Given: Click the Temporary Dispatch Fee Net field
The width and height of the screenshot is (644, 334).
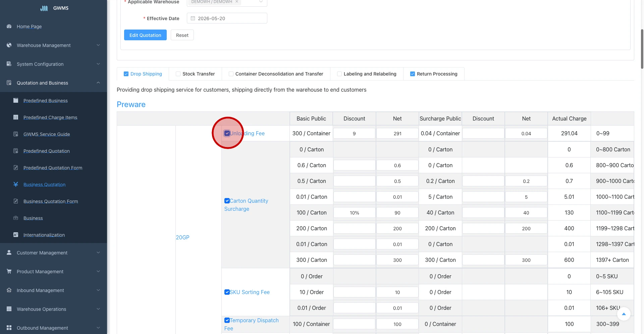Looking at the screenshot, I should pos(397,324).
